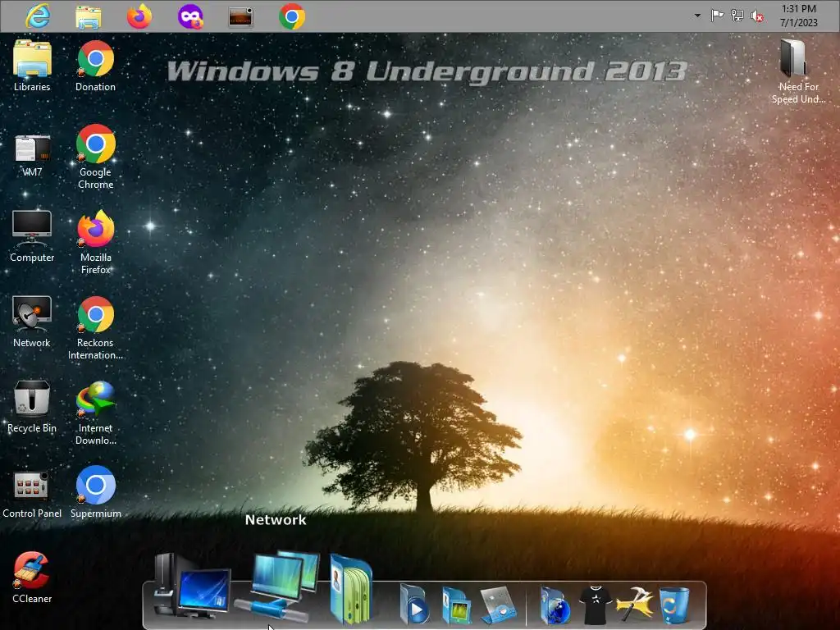Image resolution: width=840 pixels, height=630 pixels.
Task: Open the clock showing 1:31 PM
Action: [799, 8]
